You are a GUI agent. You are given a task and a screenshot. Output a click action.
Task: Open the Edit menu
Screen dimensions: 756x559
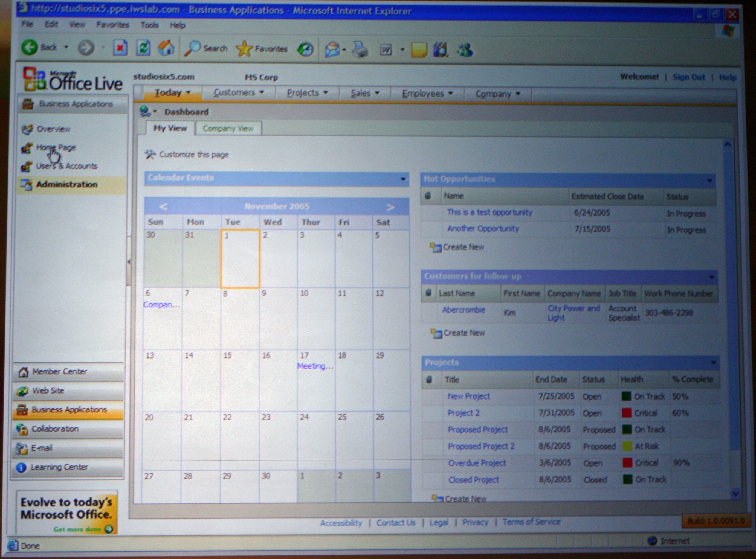[51, 24]
